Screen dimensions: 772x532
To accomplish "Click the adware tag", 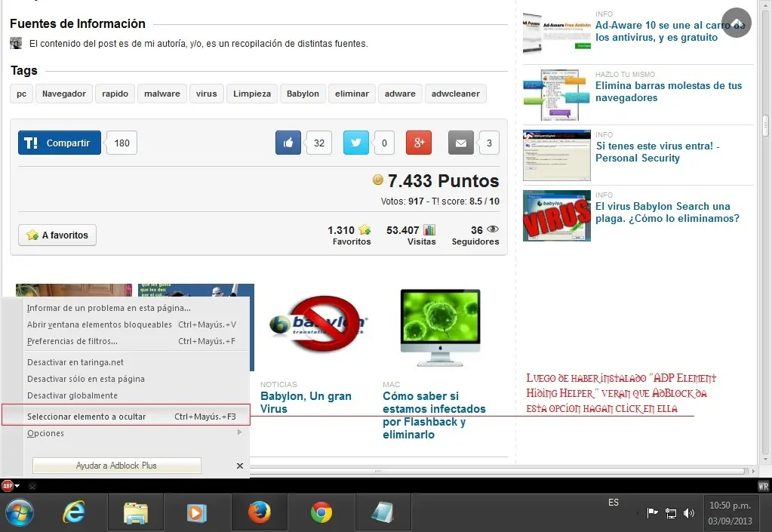I will (400, 94).
